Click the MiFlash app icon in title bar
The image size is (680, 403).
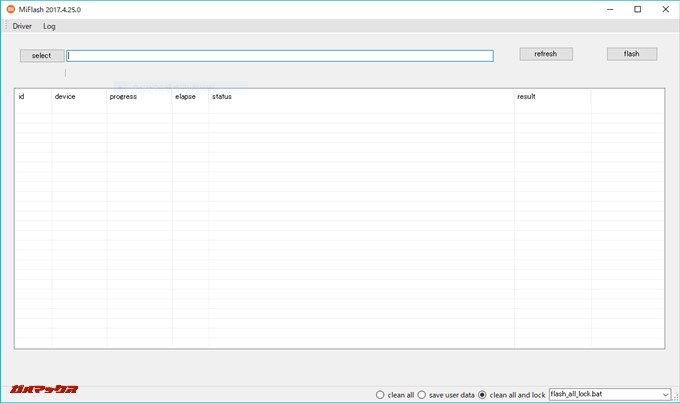11,9
